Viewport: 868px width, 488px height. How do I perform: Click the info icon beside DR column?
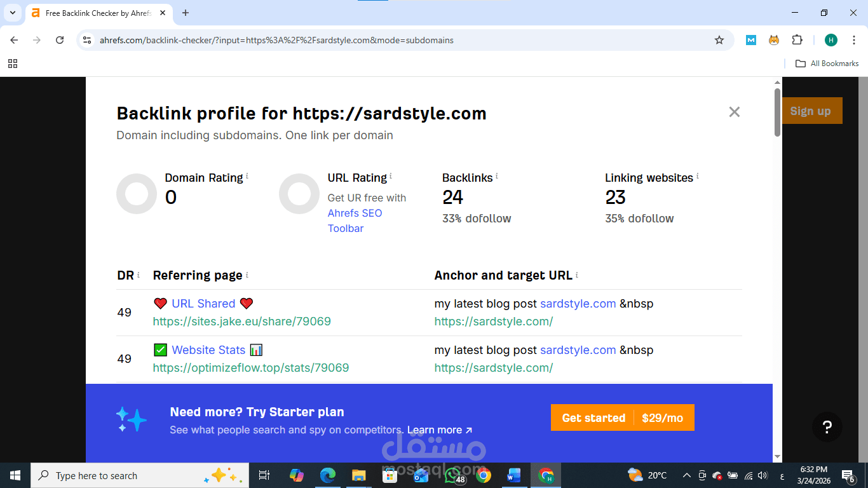pos(139,274)
